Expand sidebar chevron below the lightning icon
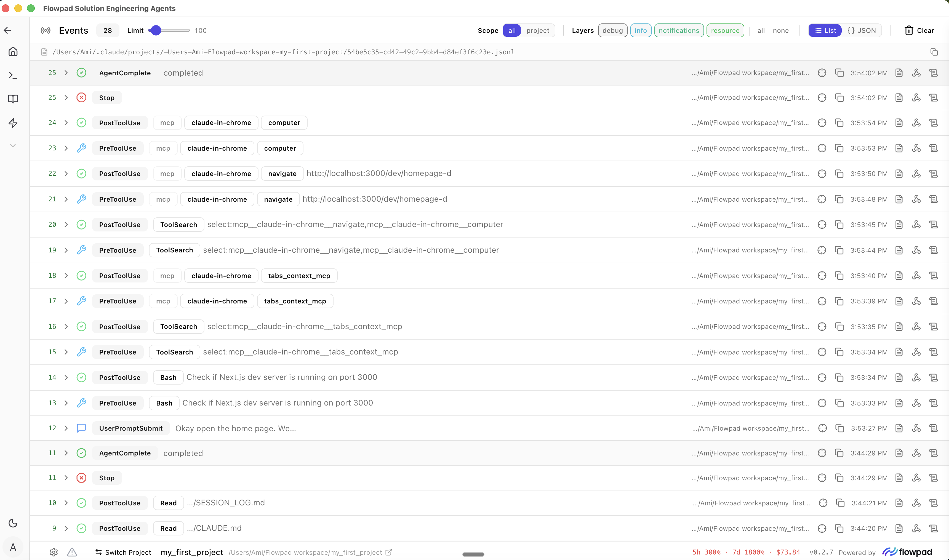949x560 pixels. [13, 146]
